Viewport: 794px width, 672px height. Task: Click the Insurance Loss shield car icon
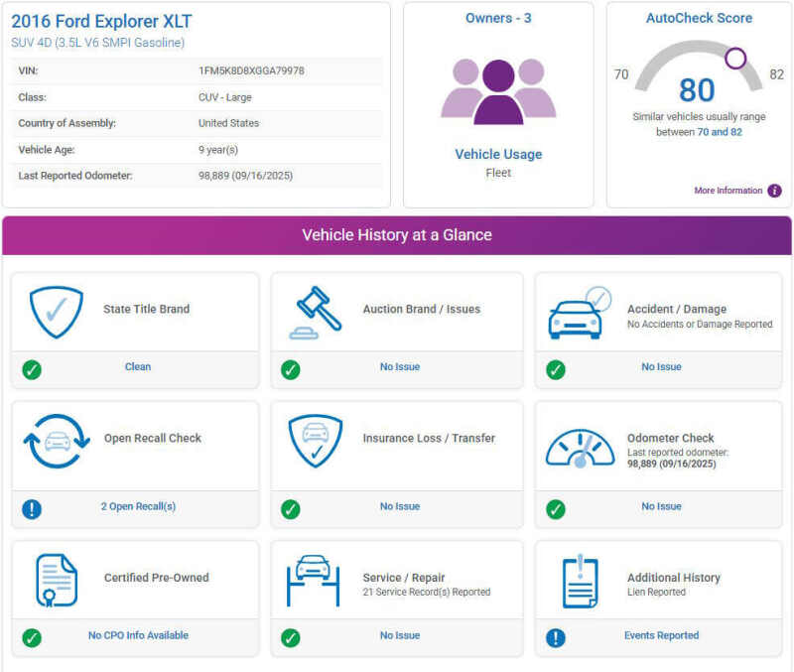click(x=316, y=441)
